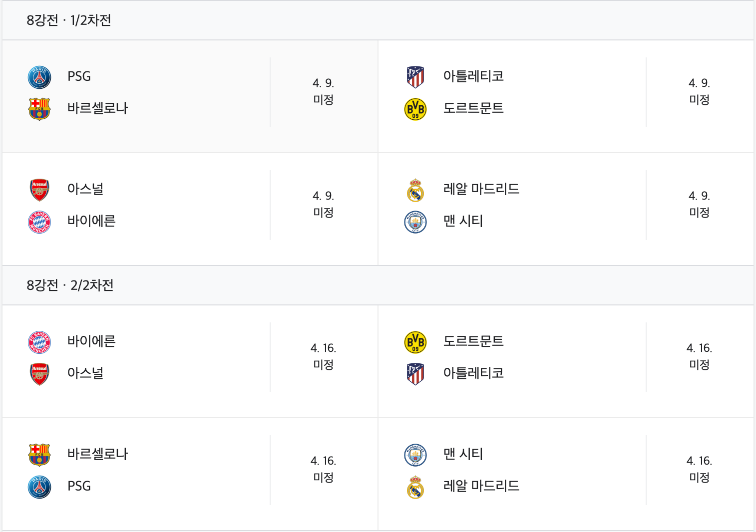Click the Atletico crest in the first-leg match
Image resolution: width=756 pixels, height=532 pixels.
pos(415,77)
